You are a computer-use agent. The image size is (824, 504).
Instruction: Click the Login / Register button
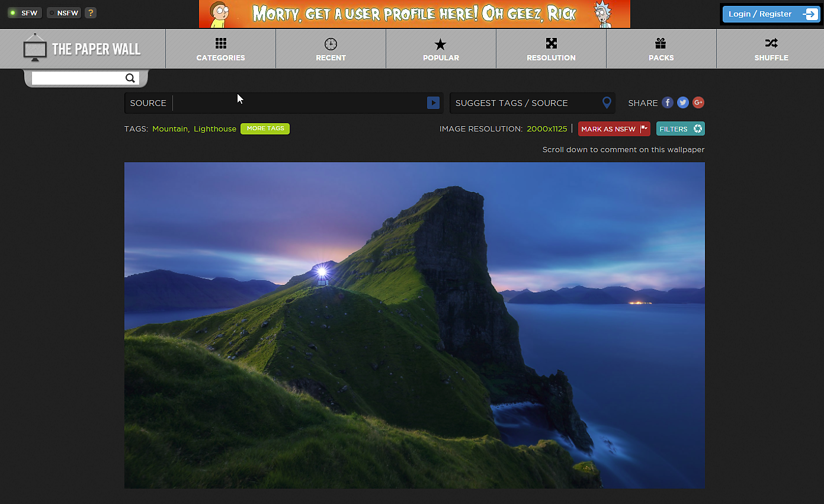coord(771,14)
